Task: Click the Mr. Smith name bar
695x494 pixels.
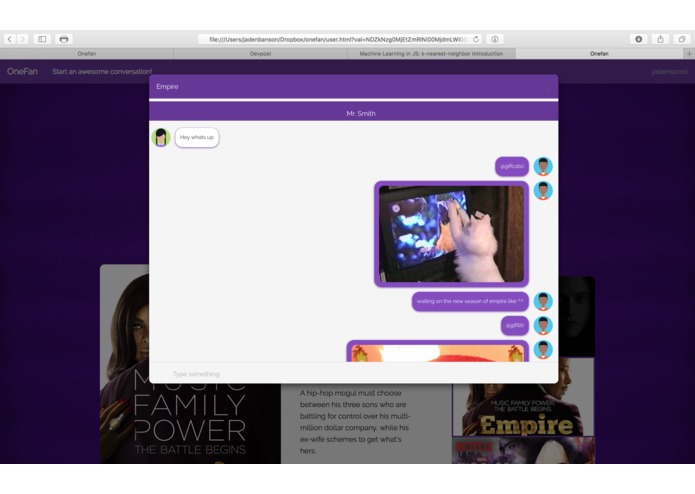Action: coord(354,113)
